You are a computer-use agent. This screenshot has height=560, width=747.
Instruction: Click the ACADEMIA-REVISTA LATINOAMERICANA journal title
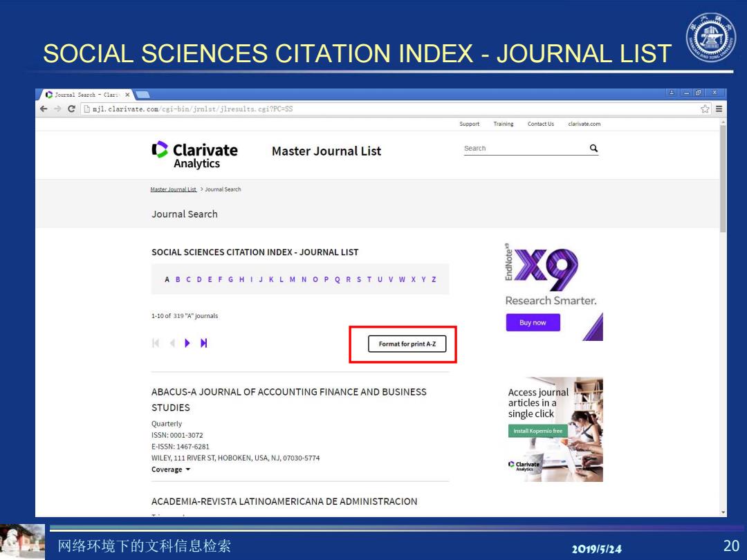[284, 501]
